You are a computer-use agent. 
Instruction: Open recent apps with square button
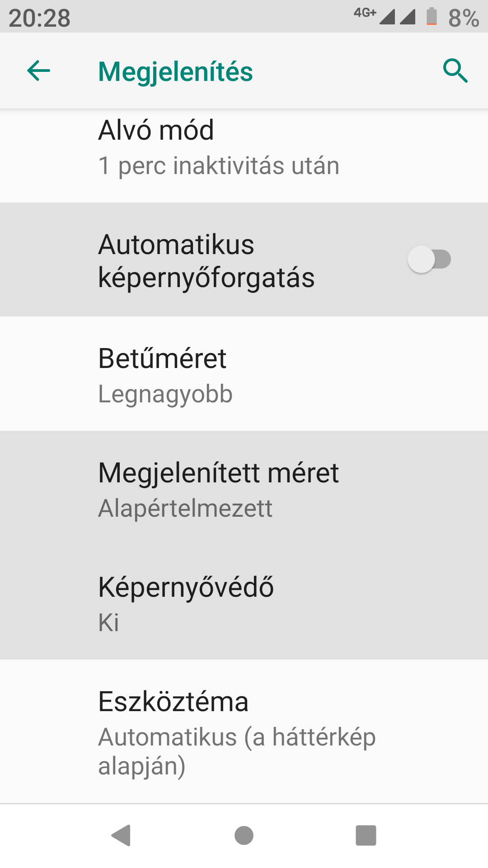coord(366,835)
